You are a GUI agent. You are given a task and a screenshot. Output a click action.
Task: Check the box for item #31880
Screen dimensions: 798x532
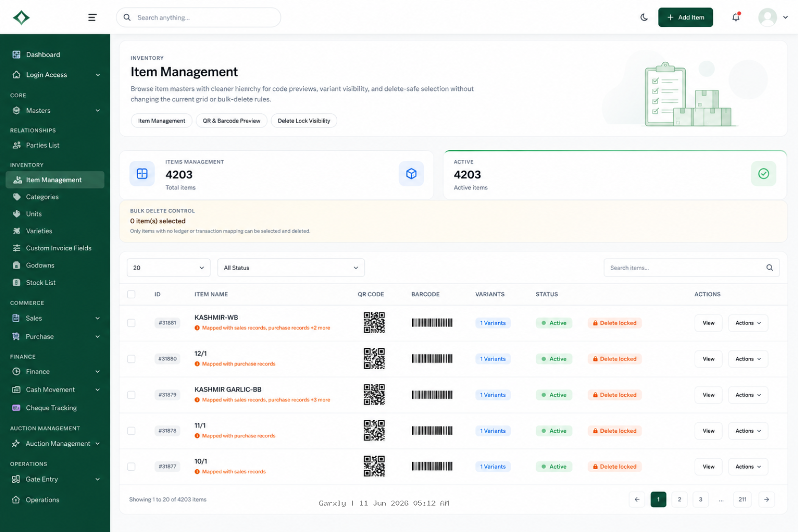click(x=131, y=359)
